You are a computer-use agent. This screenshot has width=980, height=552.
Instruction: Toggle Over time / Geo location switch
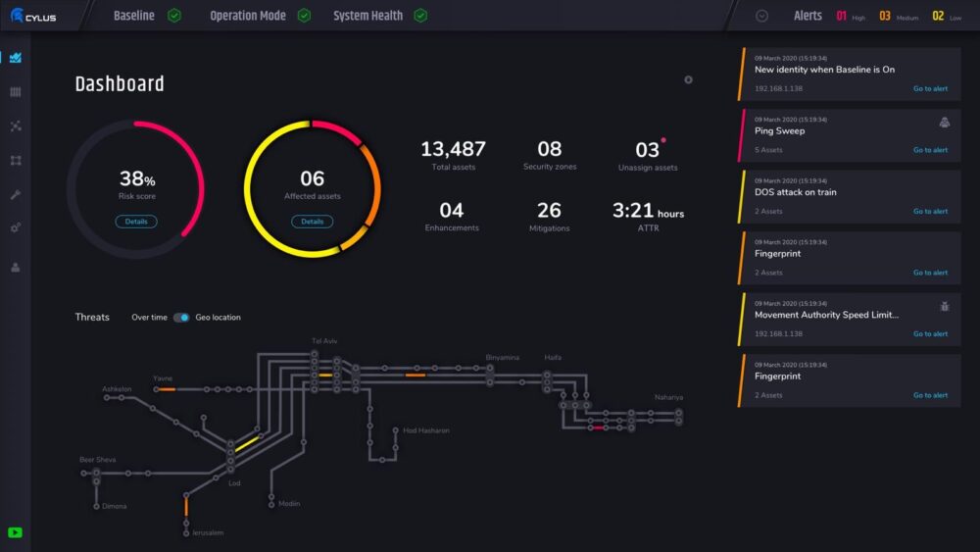click(x=181, y=318)
